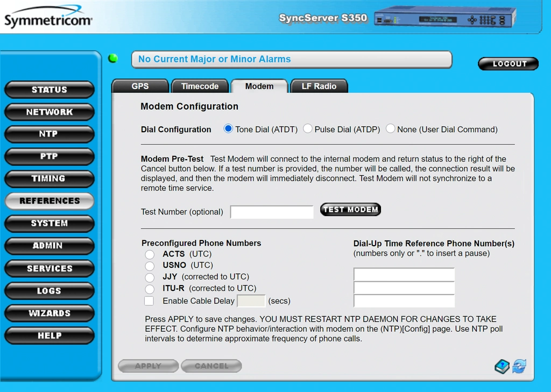Open the NETWORK menu
The image size is (551, 392).
click(x=50, y=112)
